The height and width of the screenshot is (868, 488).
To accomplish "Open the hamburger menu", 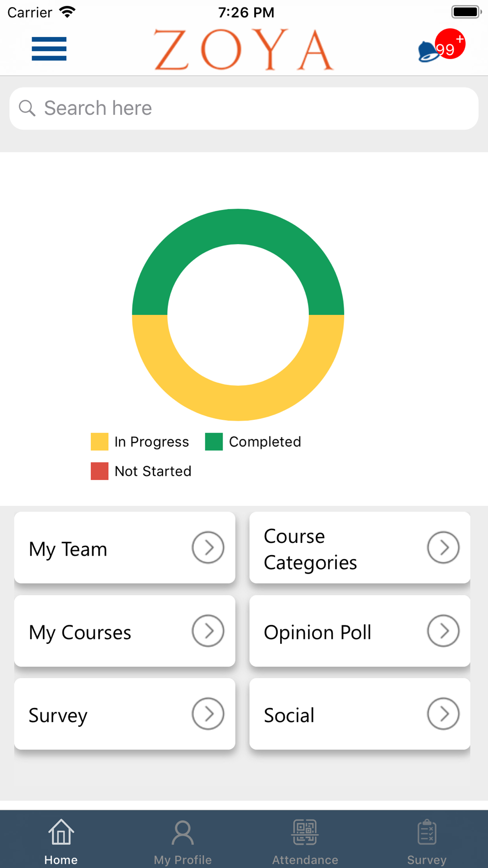I will [49, 49].
